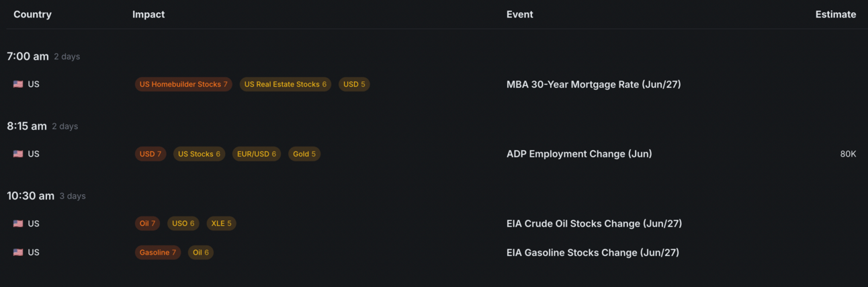868x287 pixels.
Task: Click the US flag beside MBA Mortgage Rate
Action: pyautogui.click(x=18, y=85)
